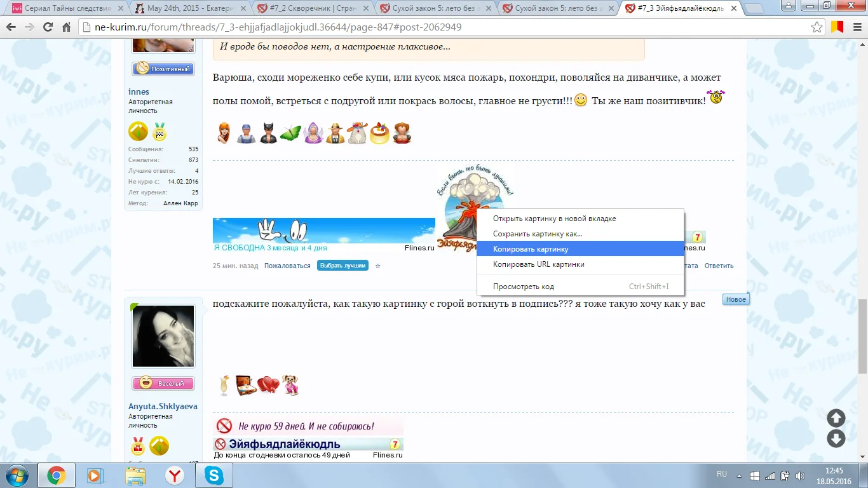Image resolution: width=868 pixels, height=488 pixels.
Task: Open Yandex browser from the taskbar
Action: (174, 475)
